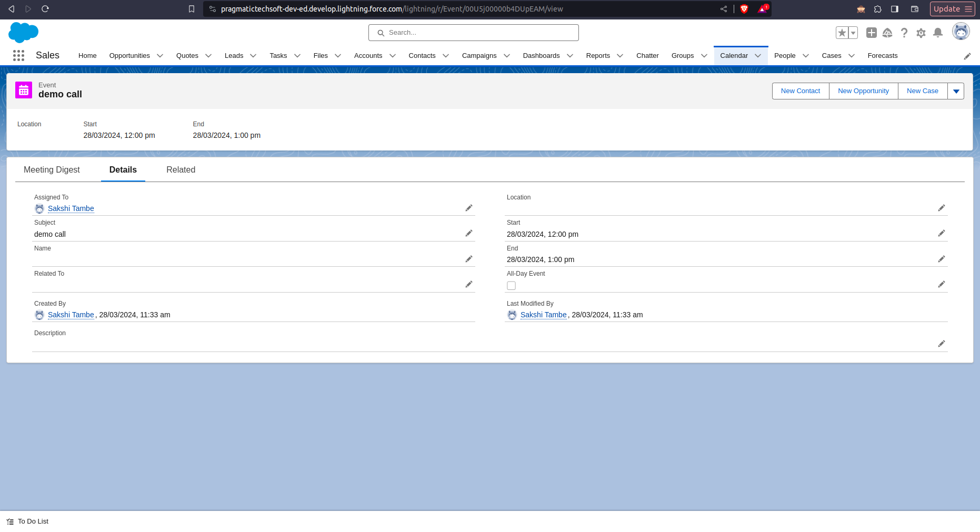Screen dimensions: 980x532
Task: Open the Trailhead guidance icon
Action: (x=887, y=33)
